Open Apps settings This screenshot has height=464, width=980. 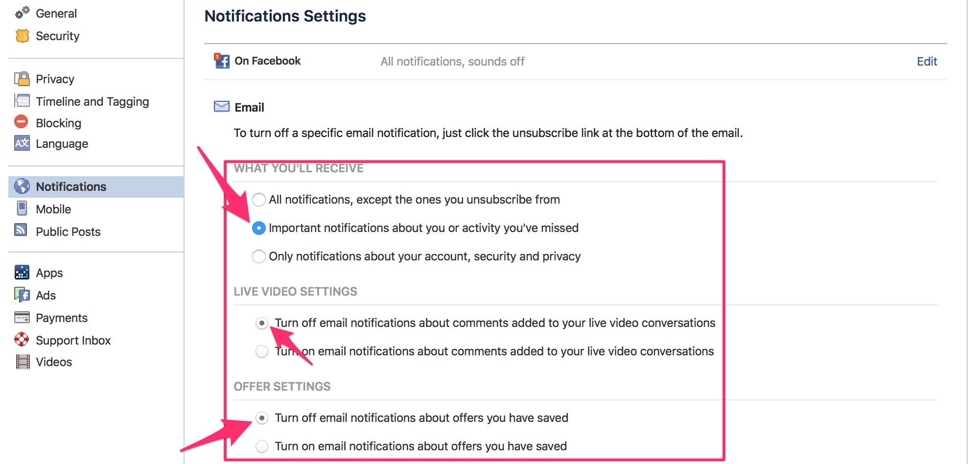tap(49, 273)
